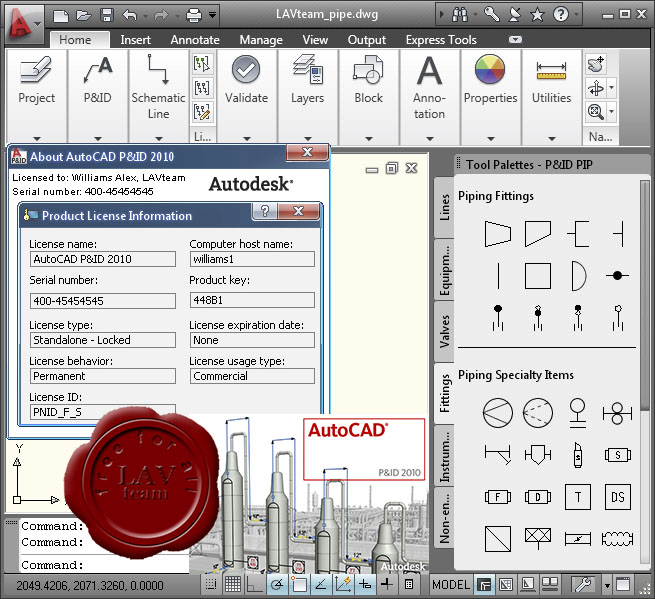Open the Annotate ribbon tab
This screenshot has width=655, height=599.
(195, 40)
